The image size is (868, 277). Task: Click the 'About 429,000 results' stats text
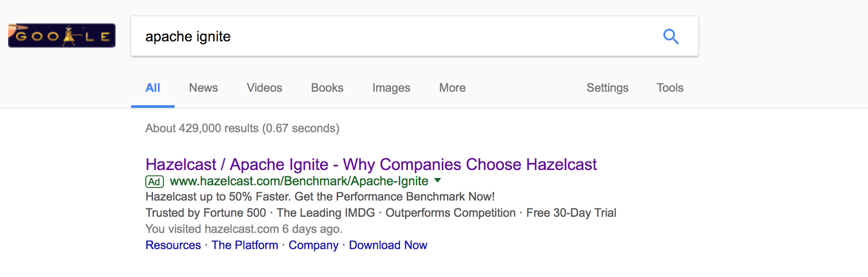click(242, 129)
